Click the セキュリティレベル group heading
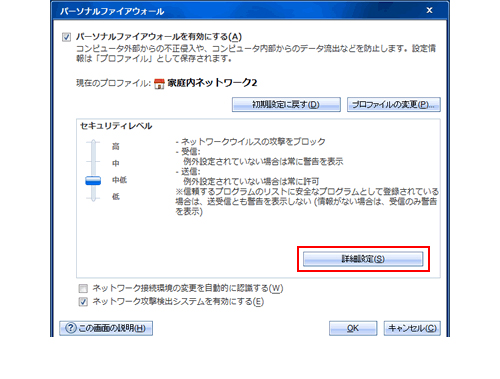Screen dimensions: 500x379 [116, 126]
